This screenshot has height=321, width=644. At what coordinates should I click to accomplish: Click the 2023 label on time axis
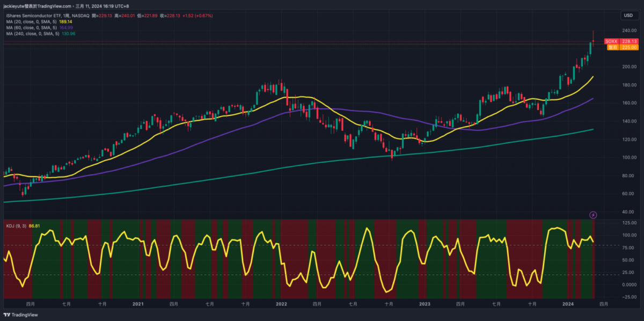point(425,304)
